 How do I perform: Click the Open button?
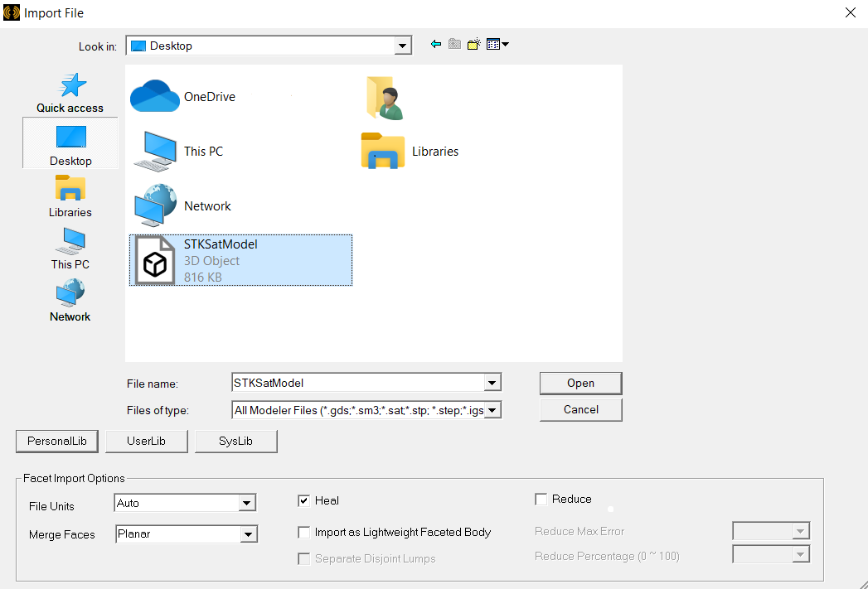click(580, 383)
